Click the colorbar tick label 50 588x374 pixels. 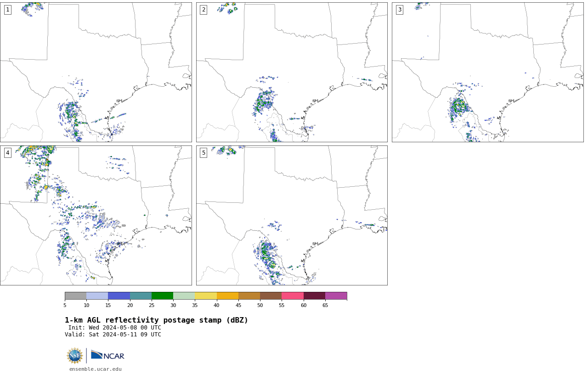260,305
